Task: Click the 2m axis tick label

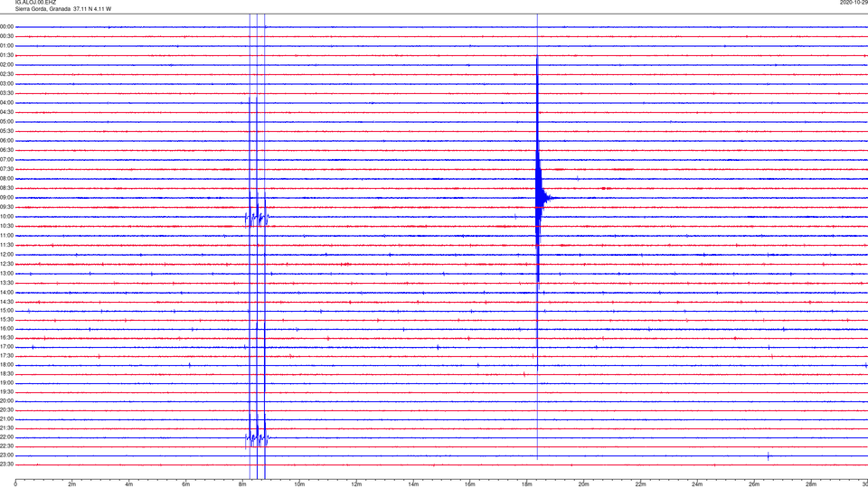Action: click(72, 484)
